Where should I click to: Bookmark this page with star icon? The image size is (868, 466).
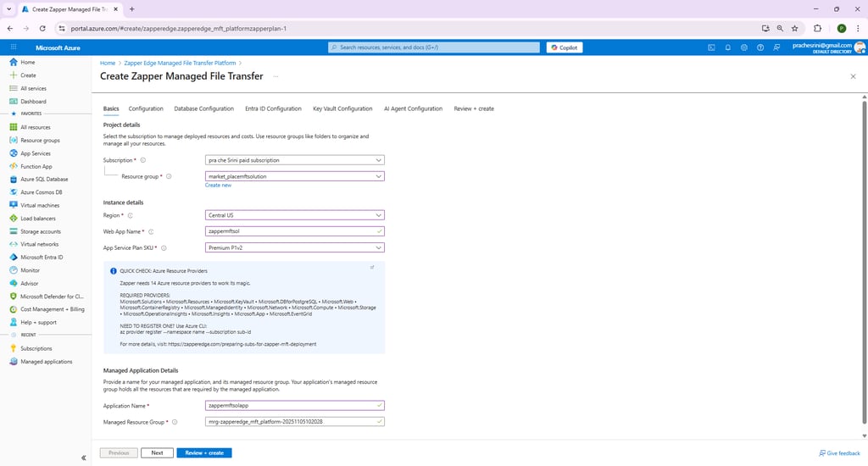click(795, 28)
